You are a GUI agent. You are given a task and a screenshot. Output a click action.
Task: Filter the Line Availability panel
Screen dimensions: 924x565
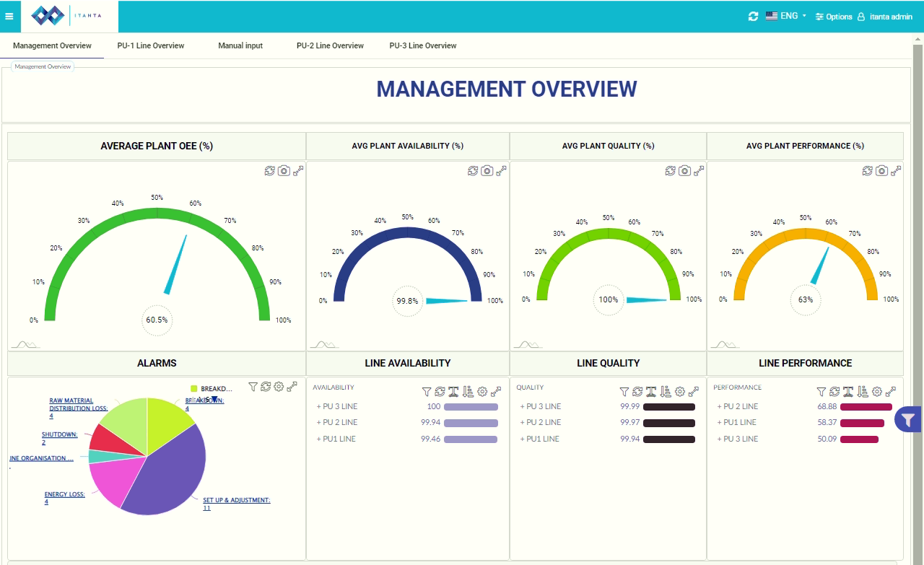[427, 392]
